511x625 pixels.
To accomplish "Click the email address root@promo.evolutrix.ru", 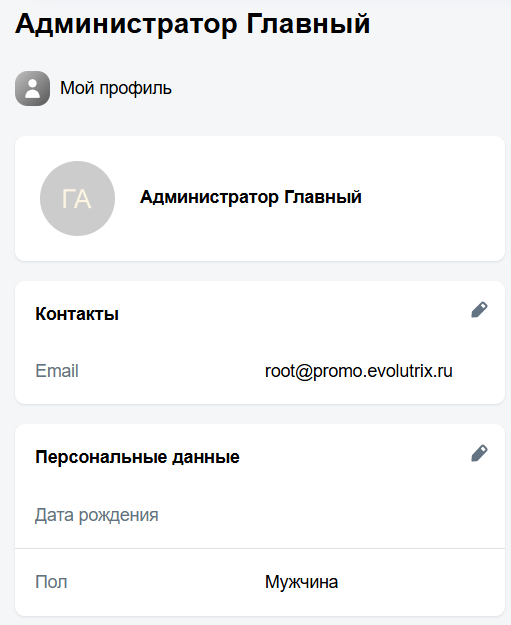I will (x=359, y=371).
